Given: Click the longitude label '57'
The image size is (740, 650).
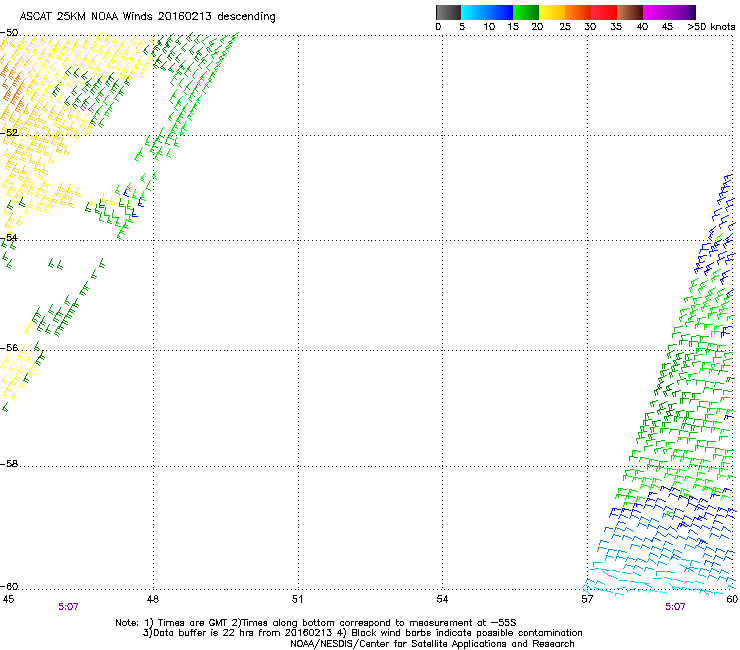Looking at the screenshot, I should [587, 599].
